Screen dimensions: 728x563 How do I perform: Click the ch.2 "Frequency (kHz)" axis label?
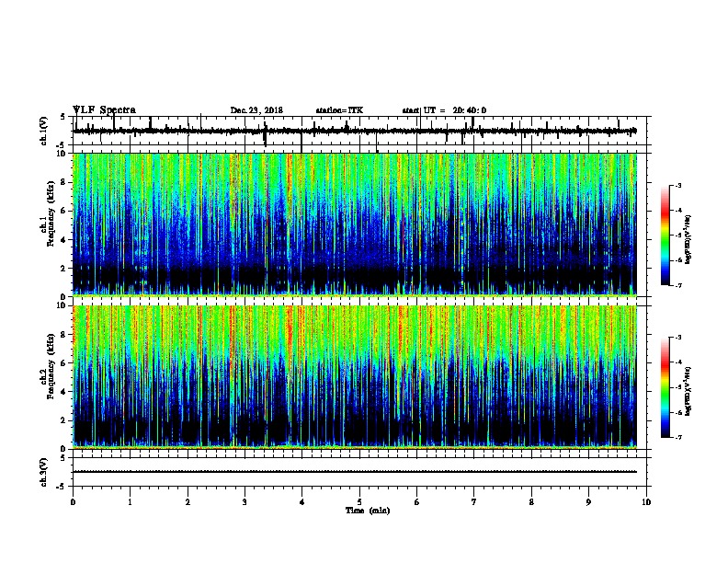click(51, 365)
